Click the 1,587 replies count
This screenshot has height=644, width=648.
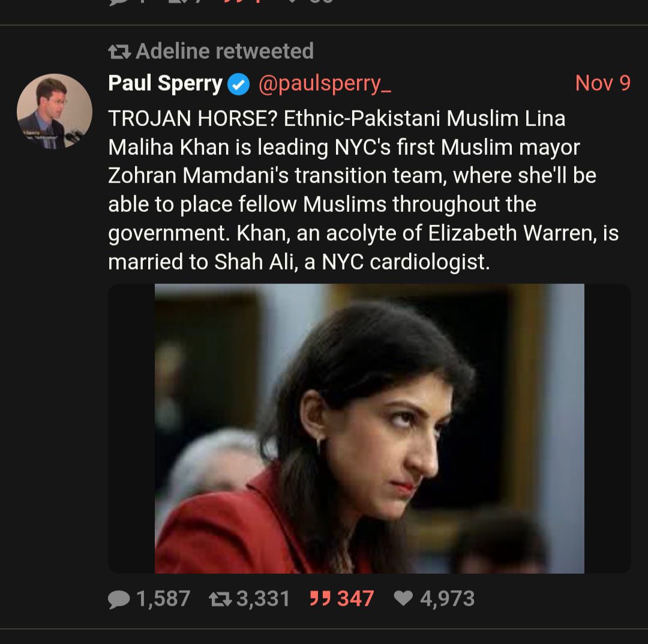point(163,598)
